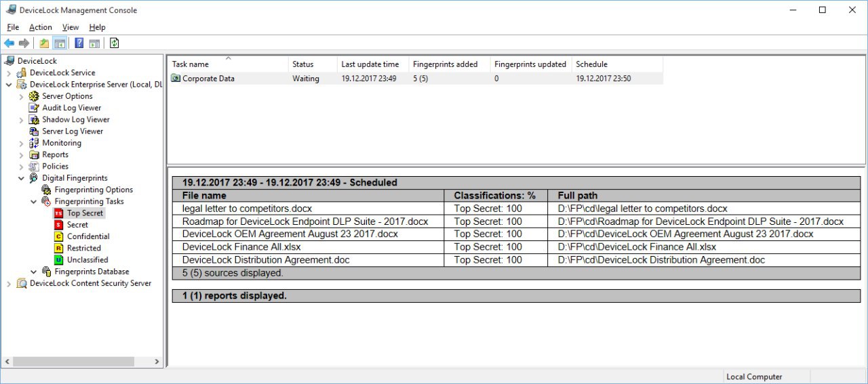
Task: Expand the Policies node
Action: tap(21, 167)
